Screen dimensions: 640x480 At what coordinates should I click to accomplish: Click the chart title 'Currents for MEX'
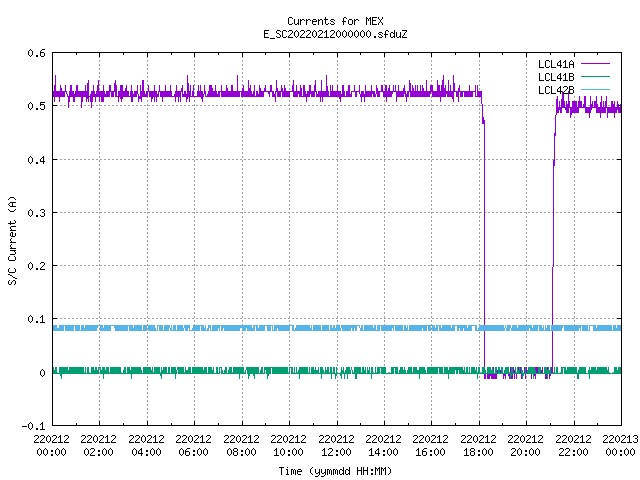(x=335, y=21)
